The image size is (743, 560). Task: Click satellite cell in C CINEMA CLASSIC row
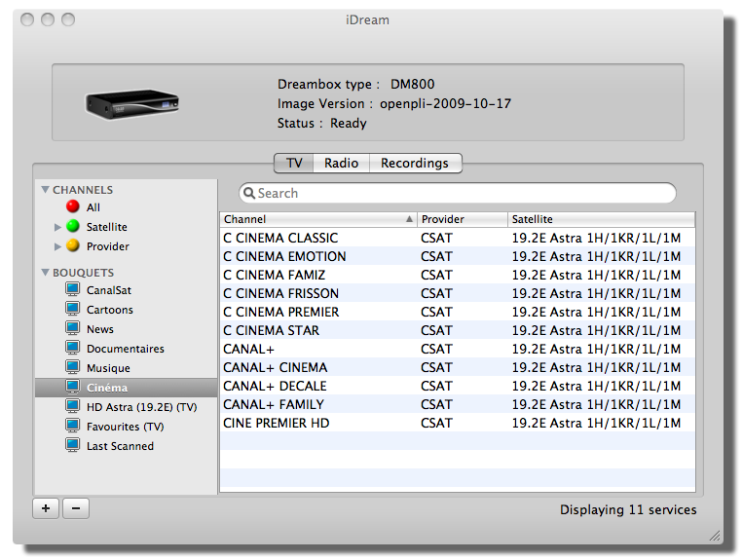tap(596, 238)
